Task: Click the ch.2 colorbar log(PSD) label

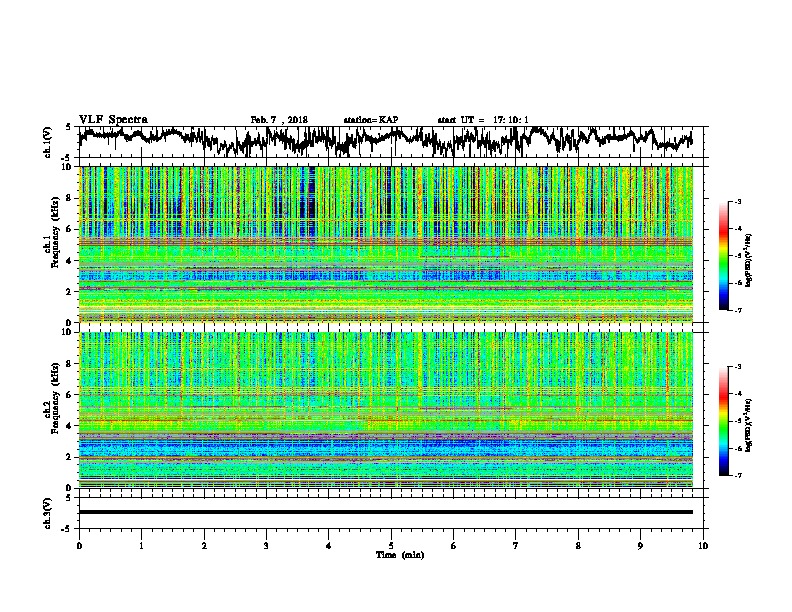Action: pyautogui.click(x=748, y=425)
